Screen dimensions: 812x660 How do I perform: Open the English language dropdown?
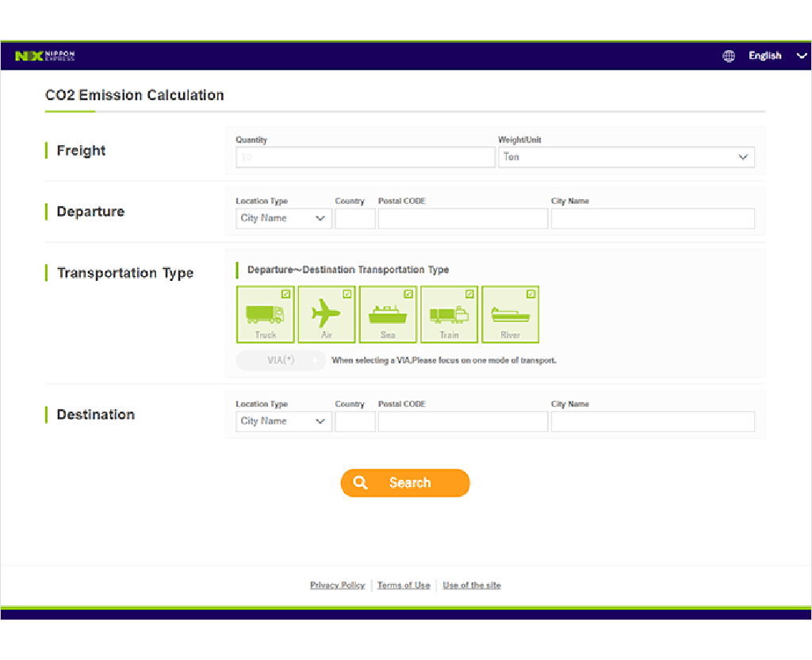pyautogui.click(x=764, y=56)
